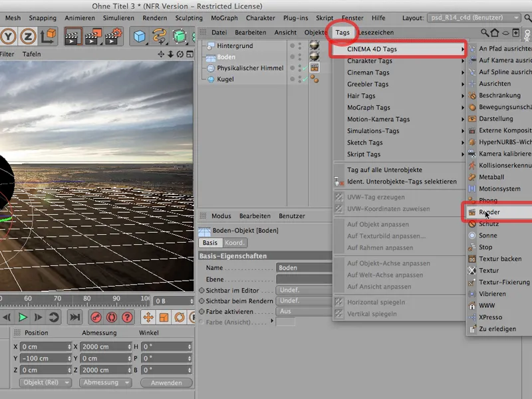Click the Ebene field
This screenshot has height=399, width=532.
click(x=304, y=279)
